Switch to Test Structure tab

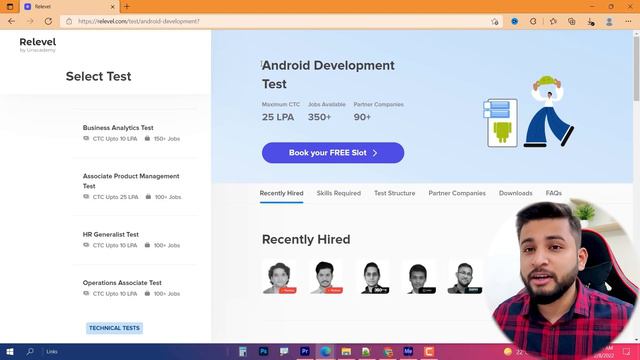pyautogui.click(x=395, y=193)
